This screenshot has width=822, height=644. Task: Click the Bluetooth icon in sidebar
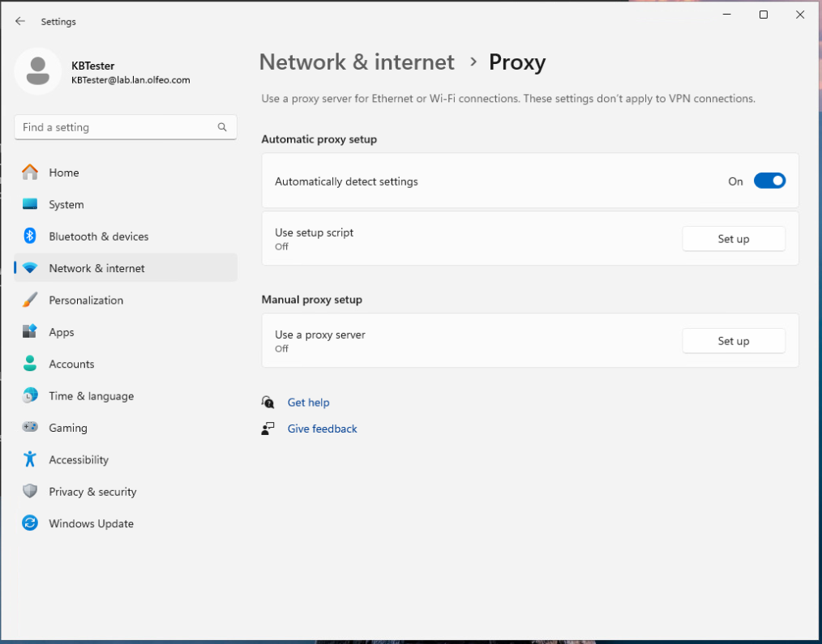30,237
